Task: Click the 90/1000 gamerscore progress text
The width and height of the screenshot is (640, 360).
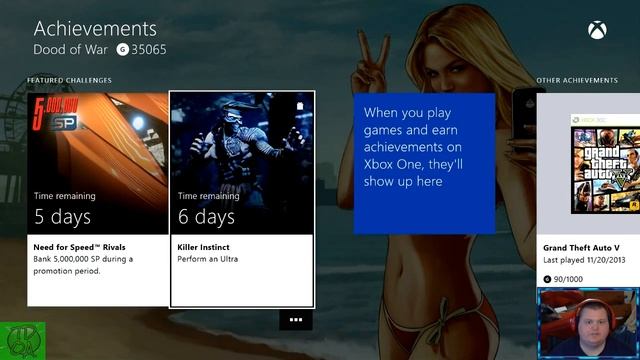Action: point(568,279)
